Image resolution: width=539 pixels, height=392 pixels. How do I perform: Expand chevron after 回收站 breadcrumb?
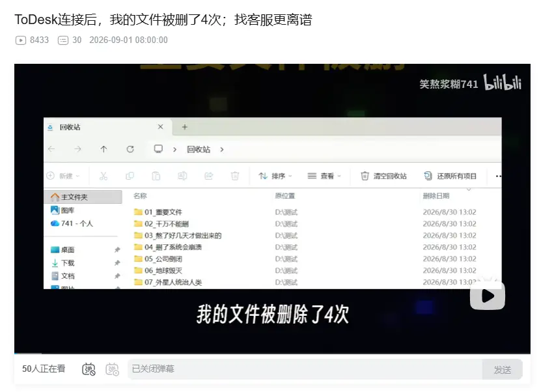coord(222,150)
